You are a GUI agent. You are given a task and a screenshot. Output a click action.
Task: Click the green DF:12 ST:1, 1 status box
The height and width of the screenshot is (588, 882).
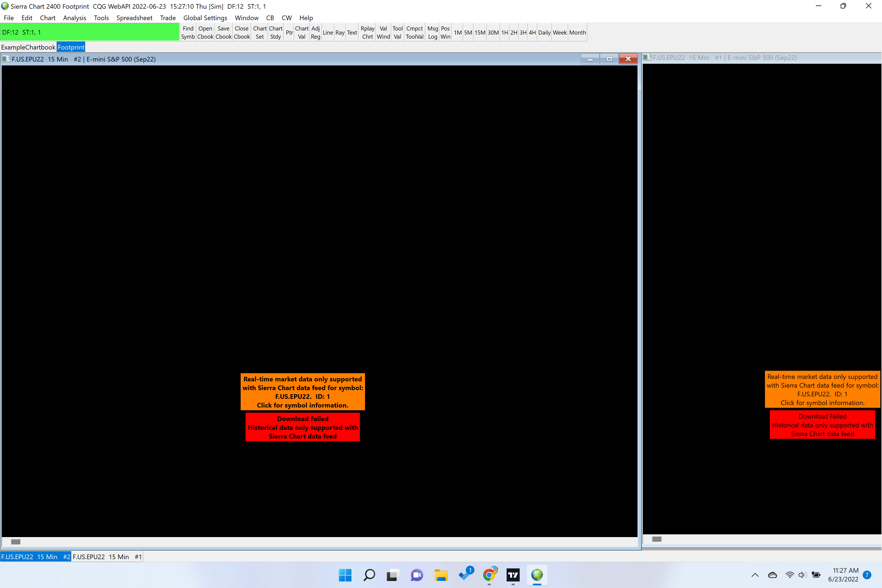[90, 32]
